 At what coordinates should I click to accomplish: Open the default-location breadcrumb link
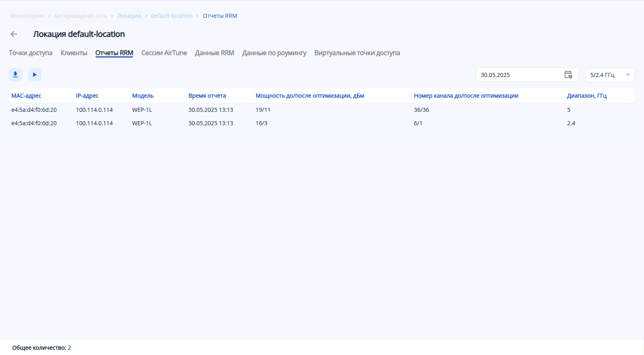(x=172, y=16)
